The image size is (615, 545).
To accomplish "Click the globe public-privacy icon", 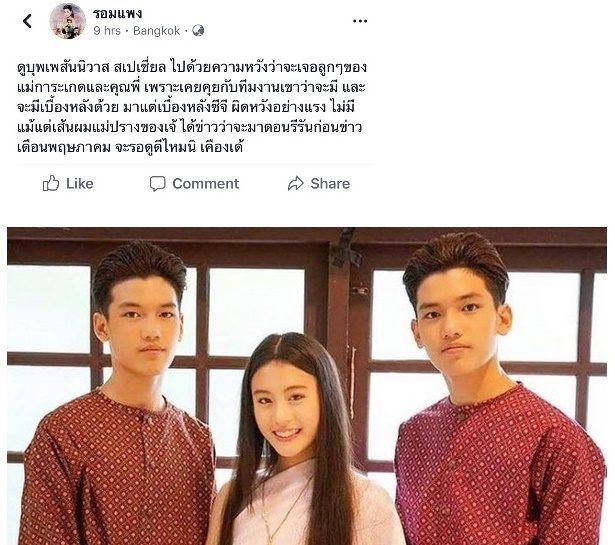I will [198, 31].
